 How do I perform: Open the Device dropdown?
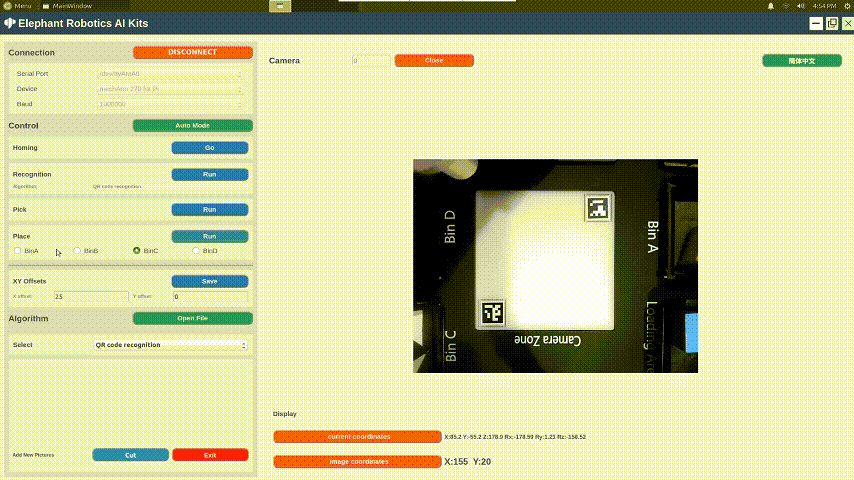click(170, 88)
